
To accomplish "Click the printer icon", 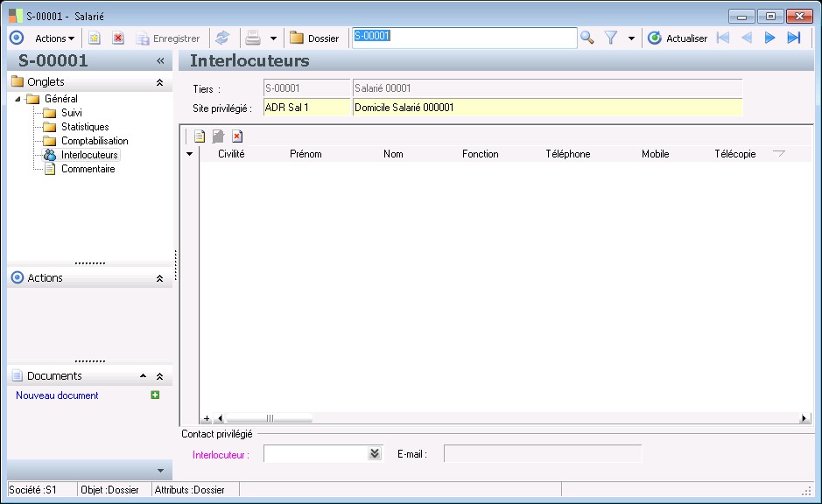I will tap(253, 38).
